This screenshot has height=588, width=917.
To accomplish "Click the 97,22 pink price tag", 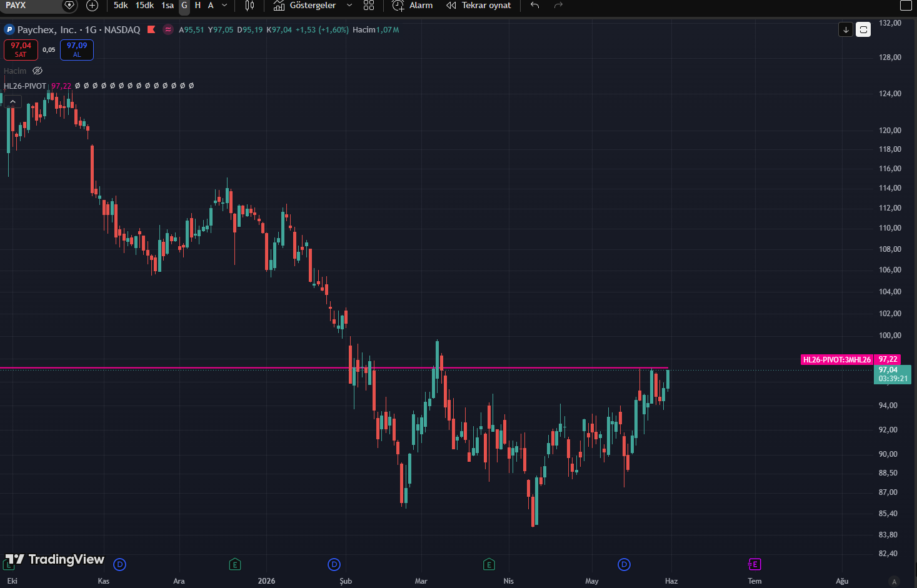I will click(888, 359).
